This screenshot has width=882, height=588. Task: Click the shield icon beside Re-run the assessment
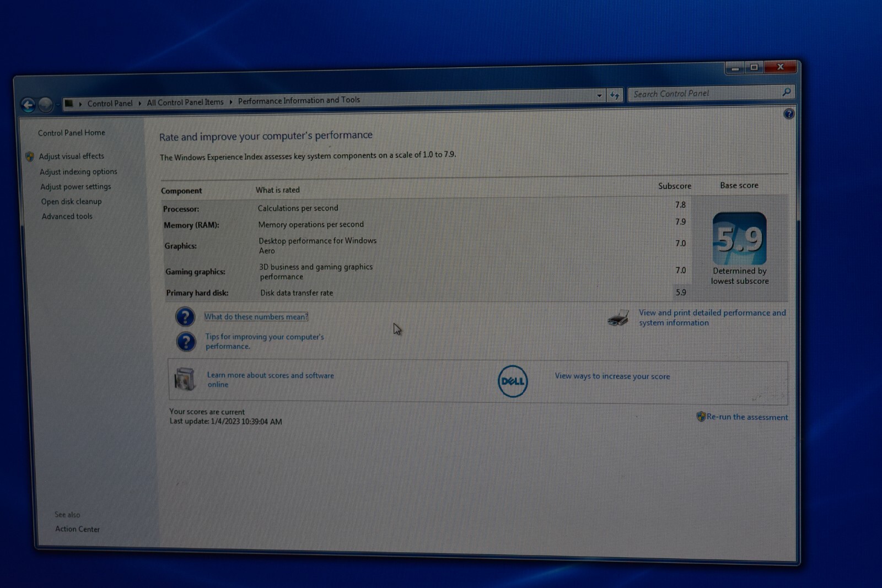click(701, 417)
